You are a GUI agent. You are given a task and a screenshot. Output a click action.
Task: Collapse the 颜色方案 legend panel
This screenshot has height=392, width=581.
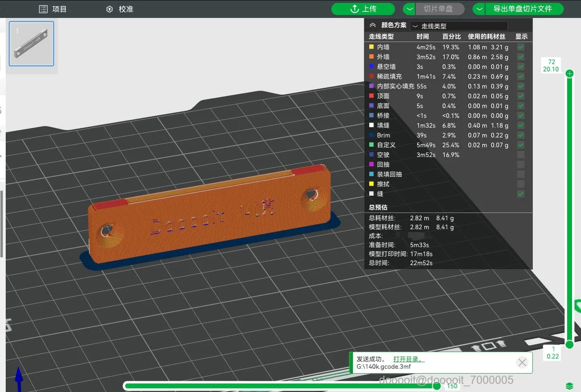[x=373, y=25]
